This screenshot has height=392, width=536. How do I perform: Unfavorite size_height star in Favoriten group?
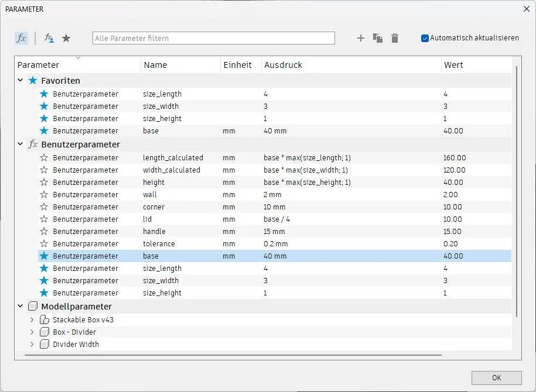pyautogui.click(x=44, y=119)
